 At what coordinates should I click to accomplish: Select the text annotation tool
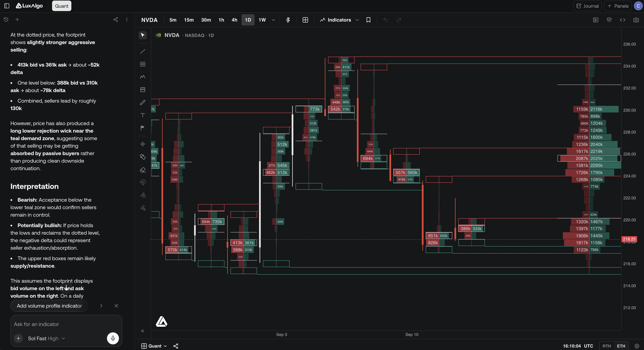tap(143, 115)
